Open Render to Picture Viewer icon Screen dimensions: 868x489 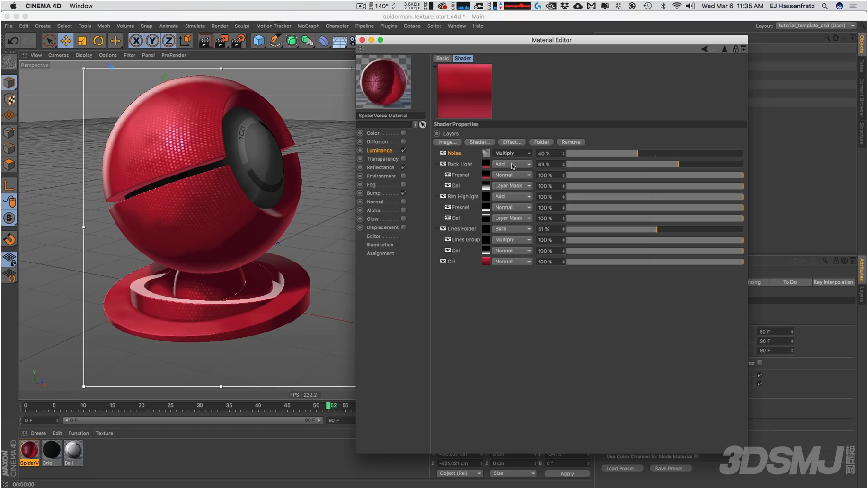tap(221, 41)
